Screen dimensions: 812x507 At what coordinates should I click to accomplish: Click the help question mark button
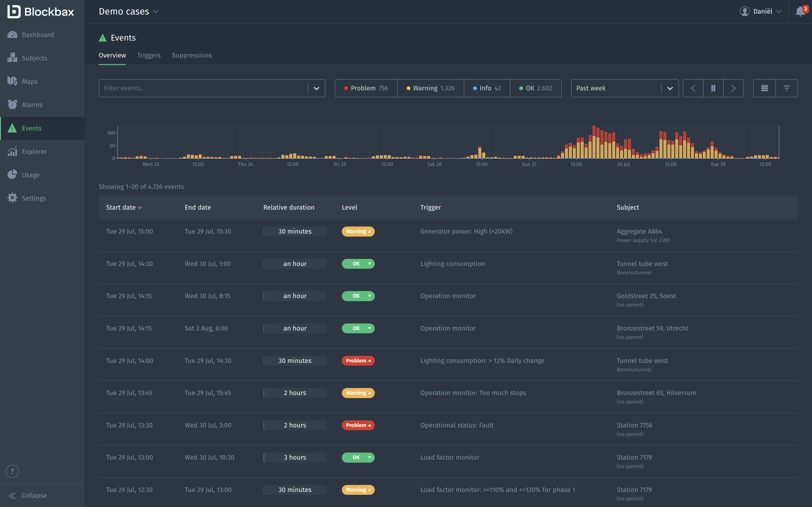click(x=12, y=471)
